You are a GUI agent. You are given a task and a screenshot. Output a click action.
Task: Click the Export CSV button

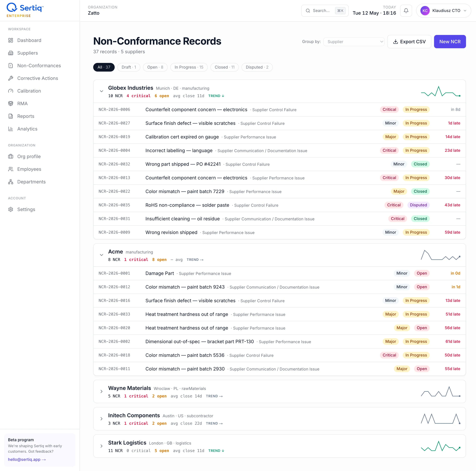coord(409,42)
